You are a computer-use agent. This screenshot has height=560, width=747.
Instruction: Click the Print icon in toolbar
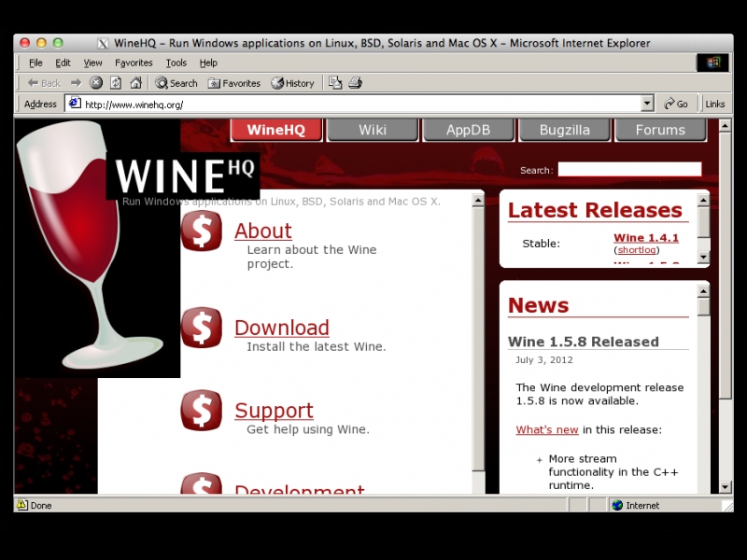355,83
